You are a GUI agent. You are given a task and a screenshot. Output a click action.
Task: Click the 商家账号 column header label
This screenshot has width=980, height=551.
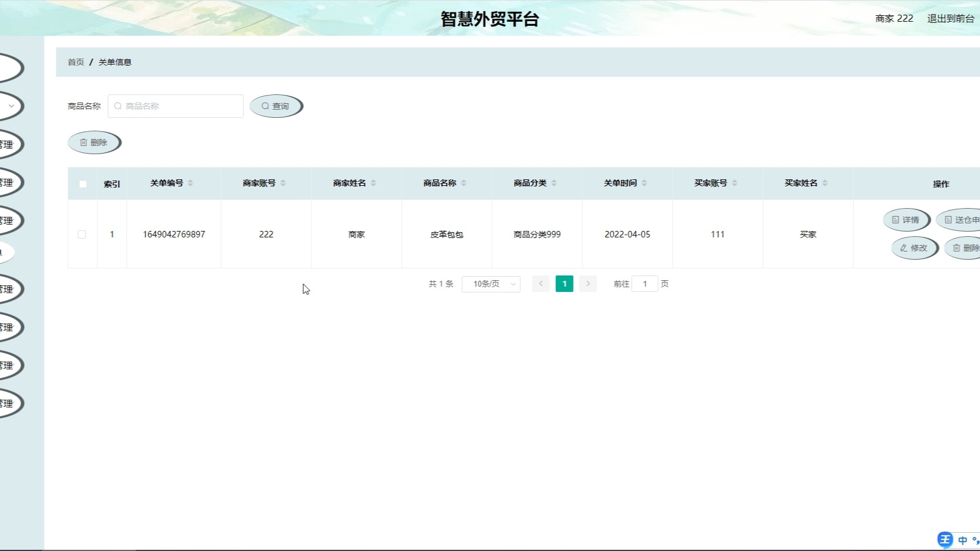(259, 183)
